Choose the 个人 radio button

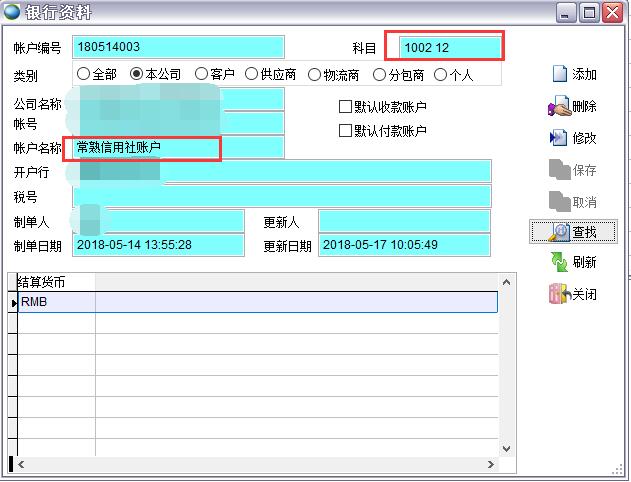[x=441, y=75]
